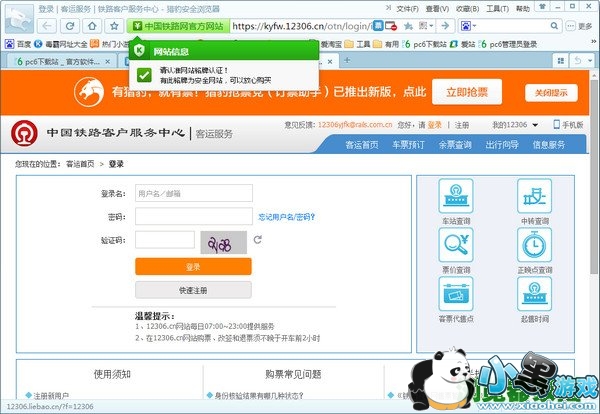Open the pc6管理员登录 bookmark
Viewport: 600px width, 414px height.
[508, 44]
